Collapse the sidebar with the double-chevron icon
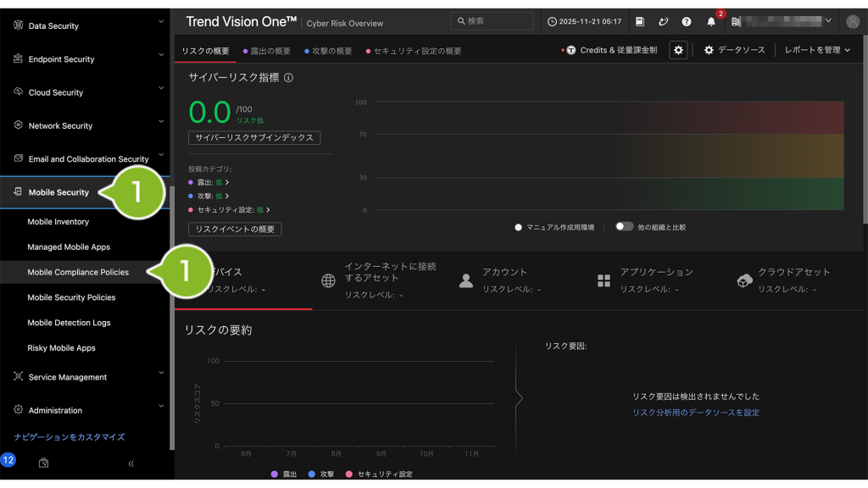Screen dimensions: 868x488 [131, 463]
